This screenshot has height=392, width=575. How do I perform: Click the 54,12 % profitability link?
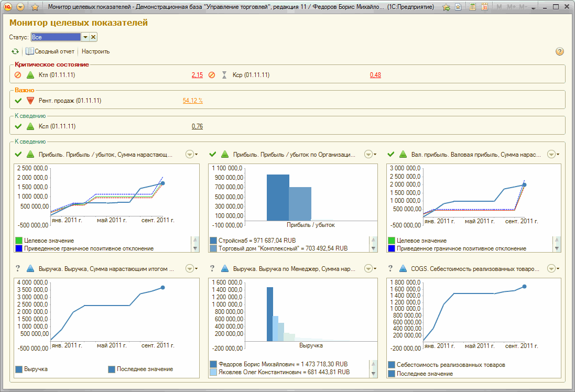tap(192, 101)
